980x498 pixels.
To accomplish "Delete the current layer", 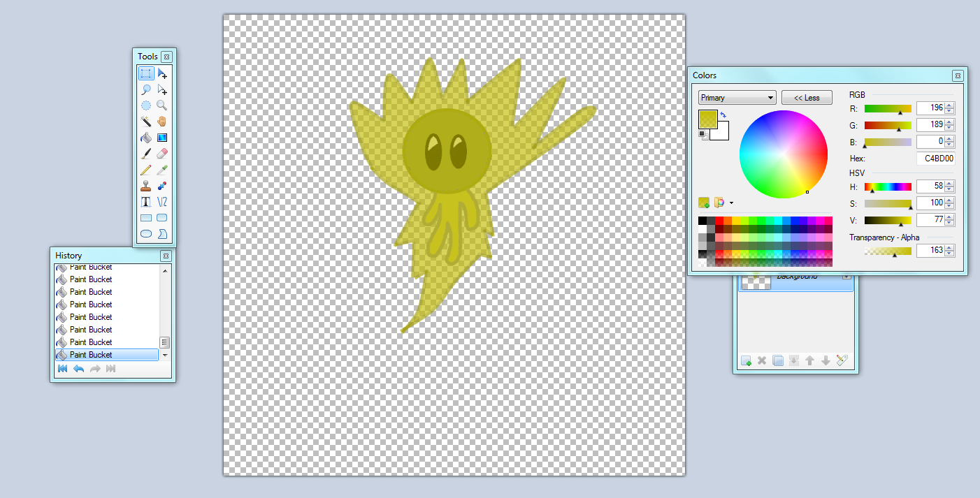I will click(x=762, y=361).
